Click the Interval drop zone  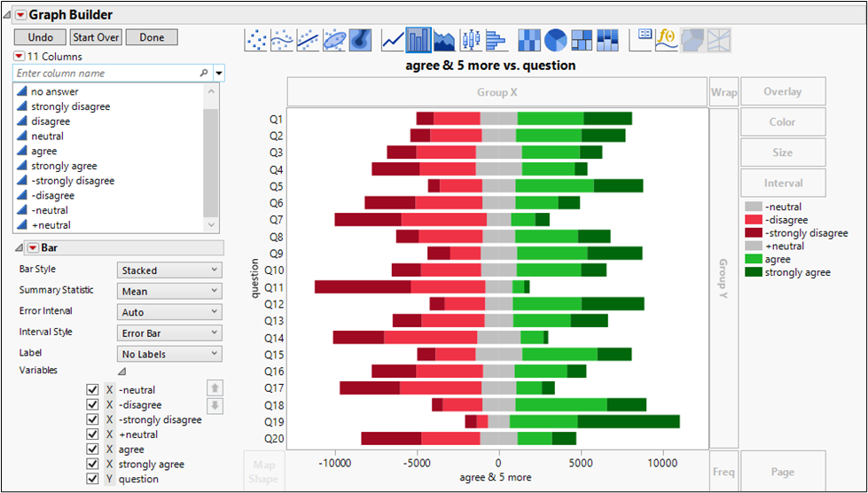[x=783, y=183]
